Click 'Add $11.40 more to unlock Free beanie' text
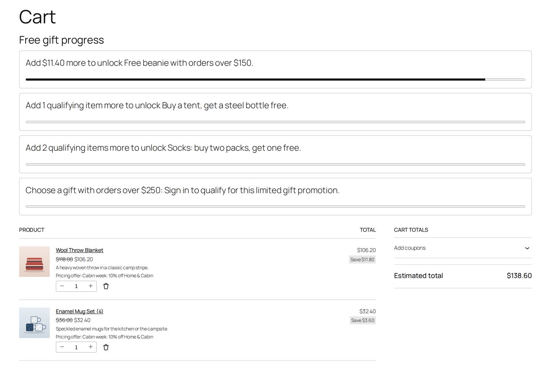The height and width of the screenshot is (392, 551). (x=139, y=63)
